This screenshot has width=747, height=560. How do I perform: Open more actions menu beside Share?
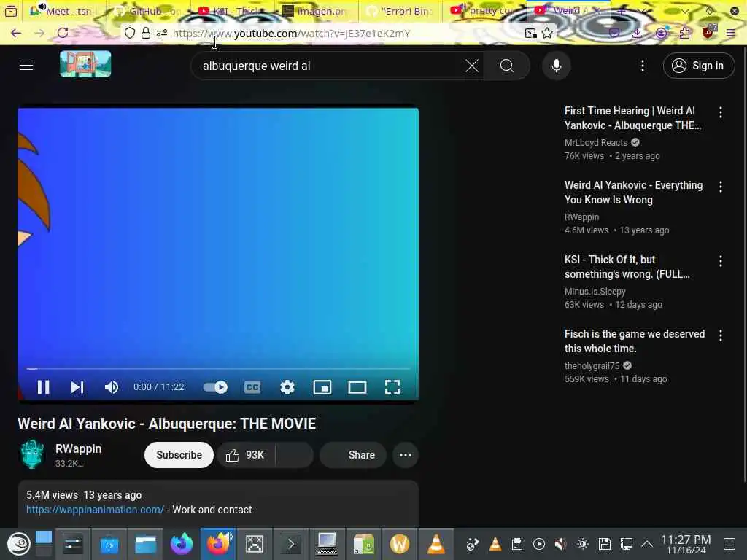[406, 455]
